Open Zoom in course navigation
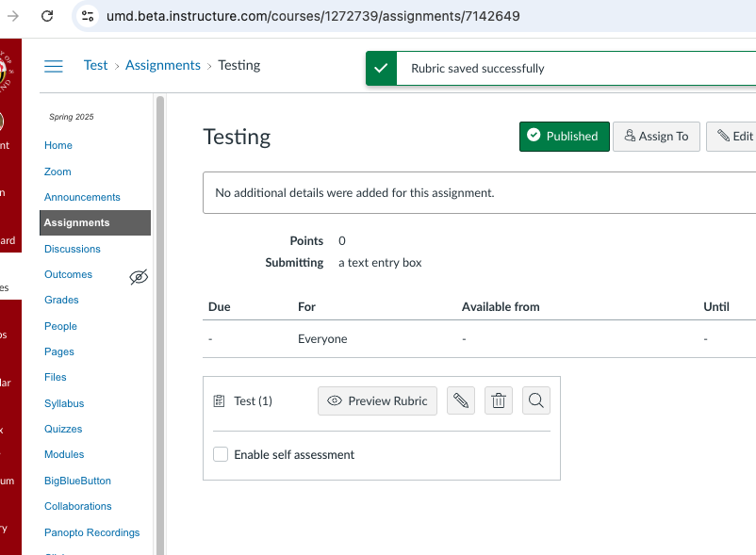This screenshot has height=555, width=756. click(58, 171)
